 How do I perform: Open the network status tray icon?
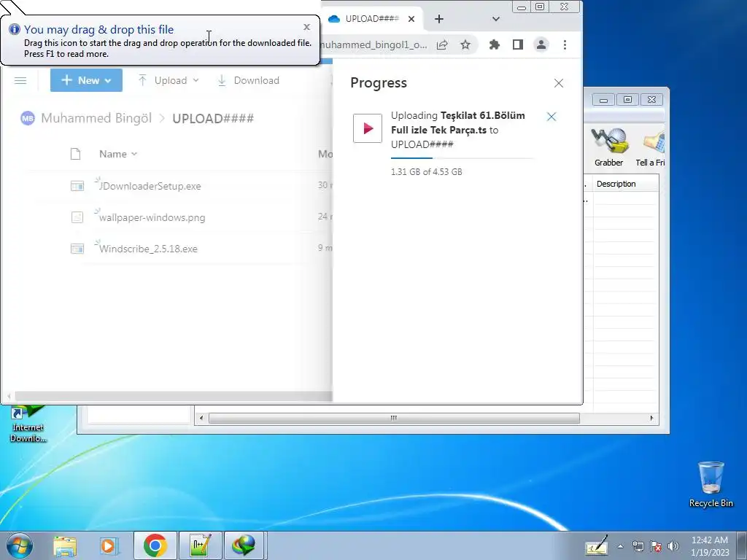pos(638,546)
